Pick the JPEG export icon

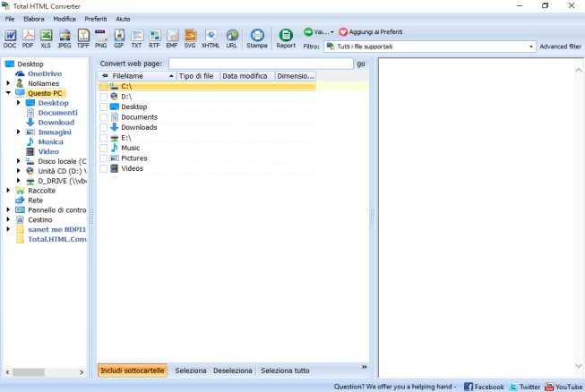click(x=65, y=37)
